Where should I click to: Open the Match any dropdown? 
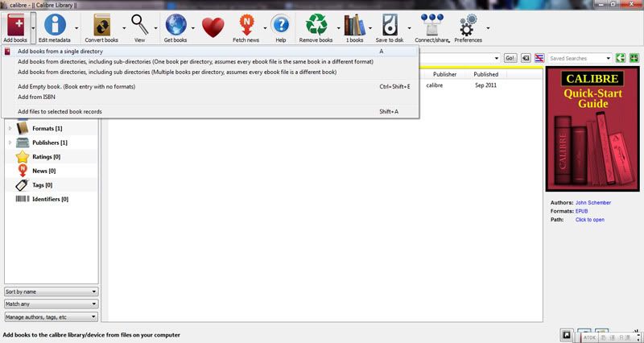(52, 304)
